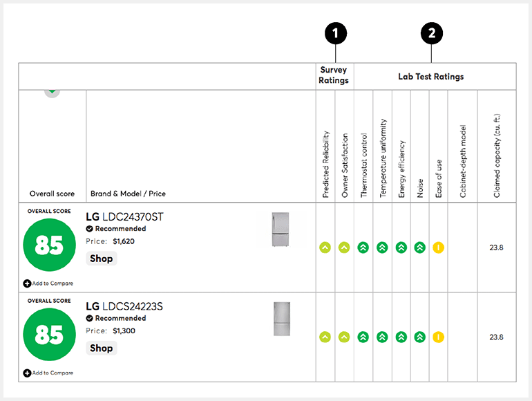Sort by Claimed capacity column header
Screen dimensions: 532x401
tap(497, 156)
